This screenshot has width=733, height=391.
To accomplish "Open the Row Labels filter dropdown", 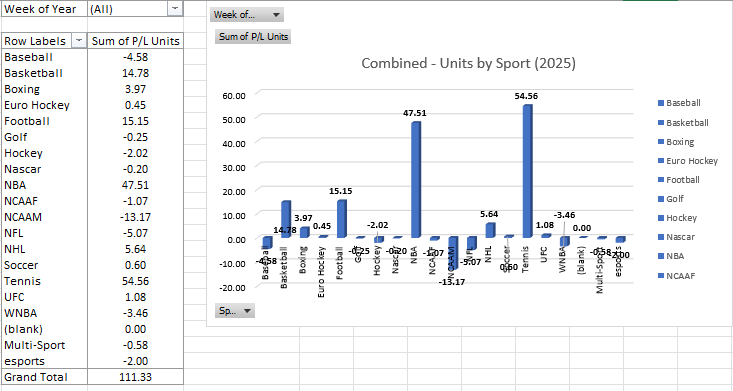I will point(79,41).
